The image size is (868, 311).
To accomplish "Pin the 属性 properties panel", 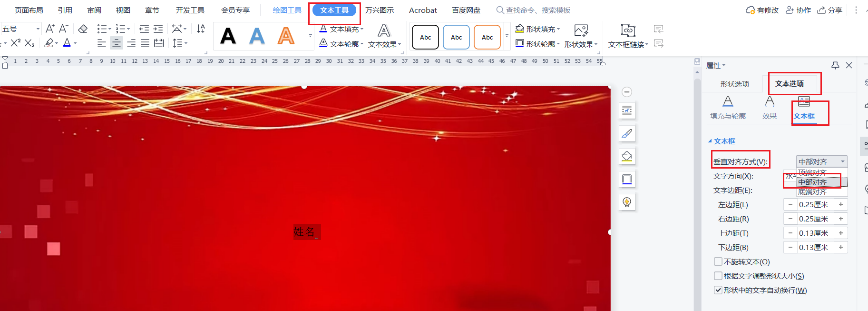I will pos(835,65).
